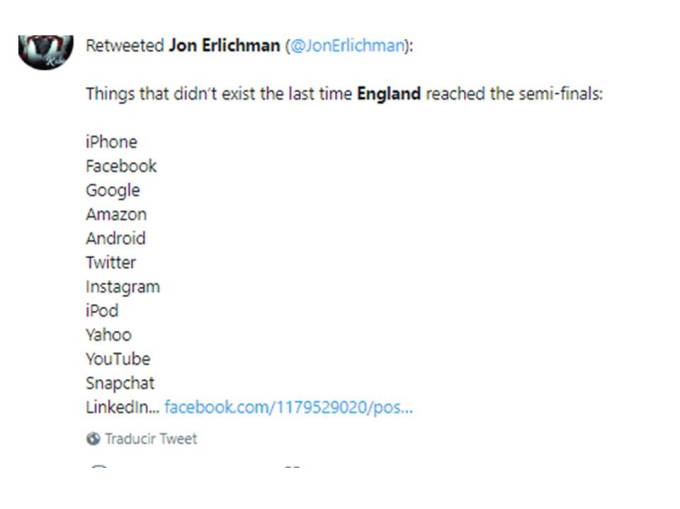Click the Facebook entry in the list

pos(121,166)
